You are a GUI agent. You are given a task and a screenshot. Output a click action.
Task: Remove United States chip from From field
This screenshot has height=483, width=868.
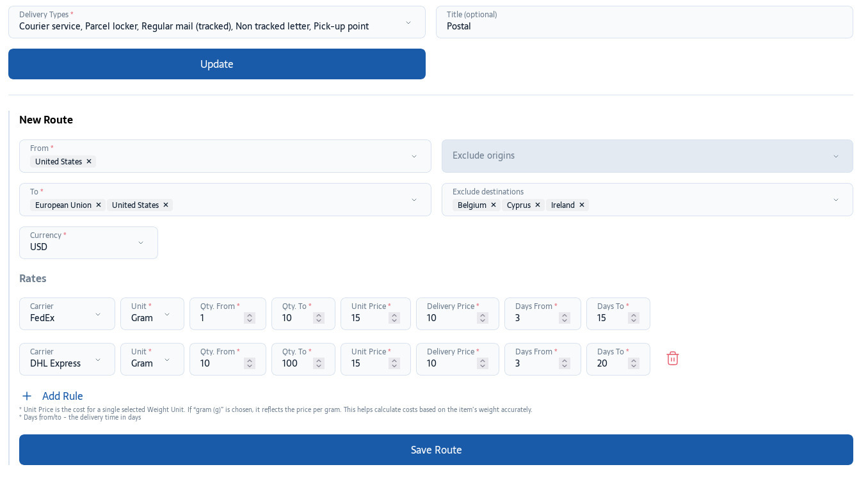click(x=89, y=162)
